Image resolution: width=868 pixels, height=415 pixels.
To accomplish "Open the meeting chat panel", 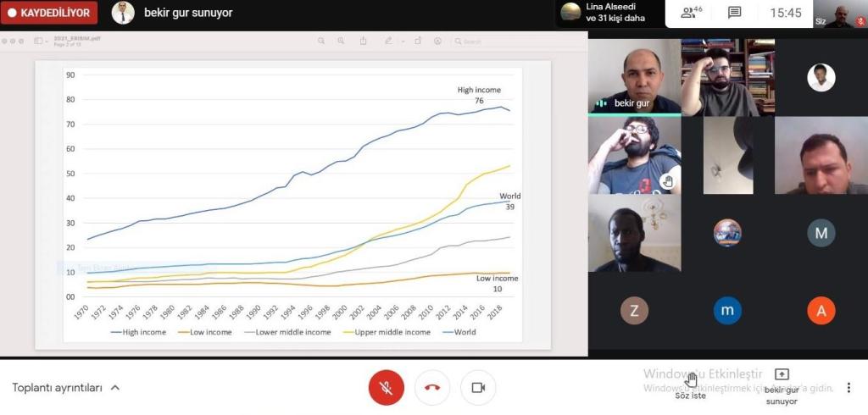I will point(734,13).
